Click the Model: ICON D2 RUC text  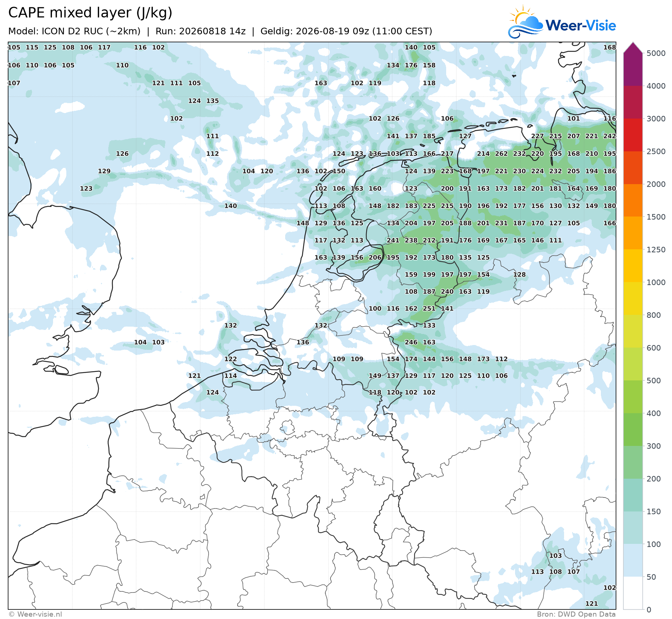coord(74,31)
